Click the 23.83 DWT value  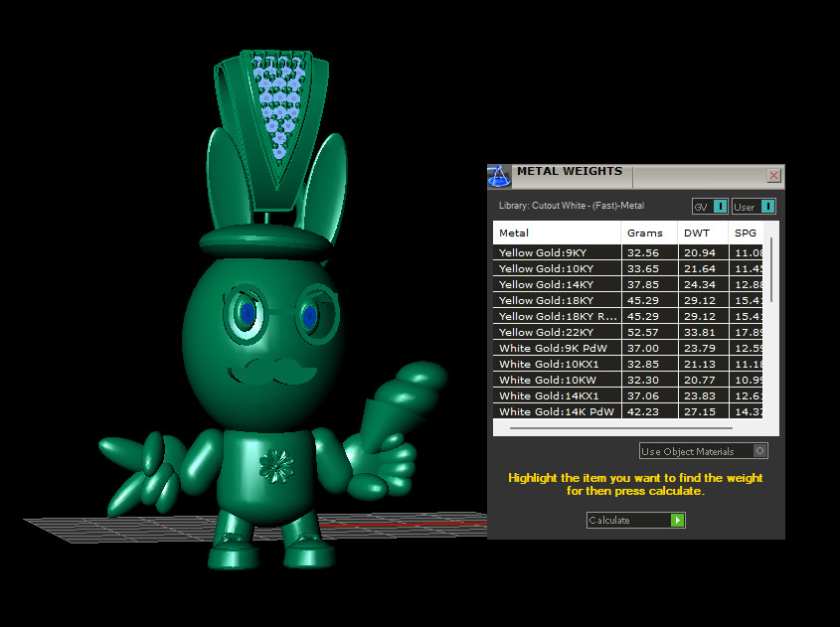click(x=700, y=395)
